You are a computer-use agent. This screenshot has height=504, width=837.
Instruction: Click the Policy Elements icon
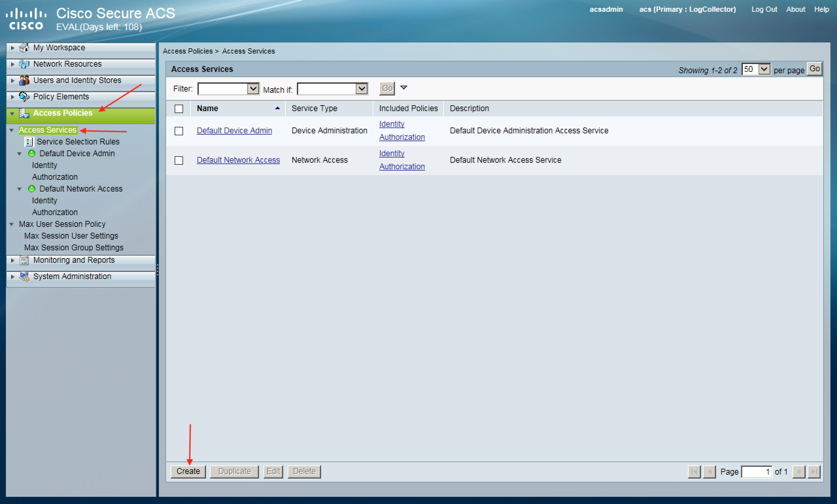(x=24, y=97)
